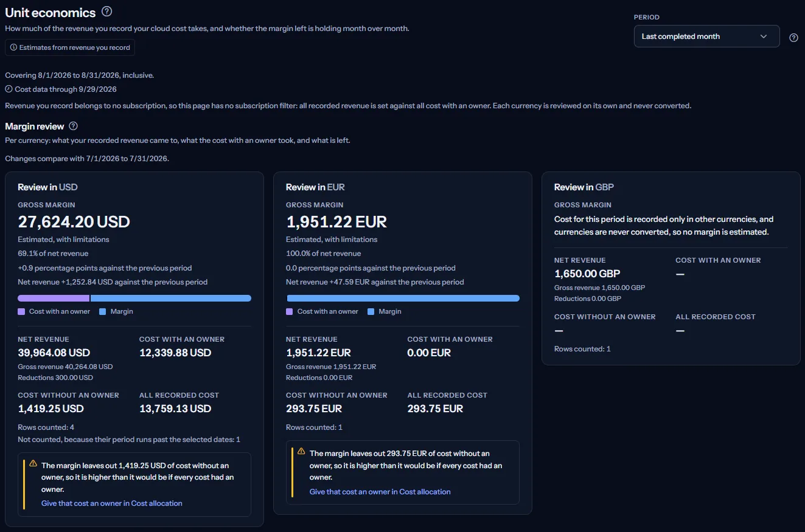The height and width of the screenshot is (532, 805).
Task: Click the Gross revenue 40,264.08 USD line
Action: pos(66,367)
